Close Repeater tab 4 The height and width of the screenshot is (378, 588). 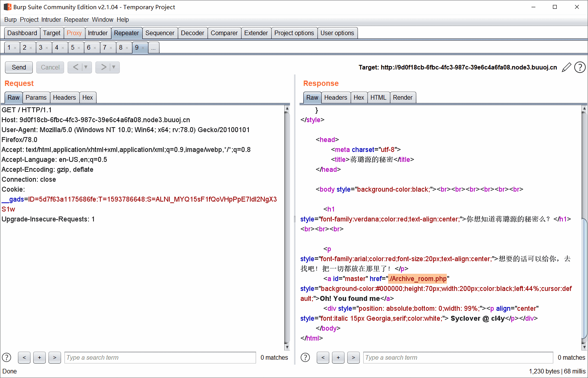(x=63, y=48)
